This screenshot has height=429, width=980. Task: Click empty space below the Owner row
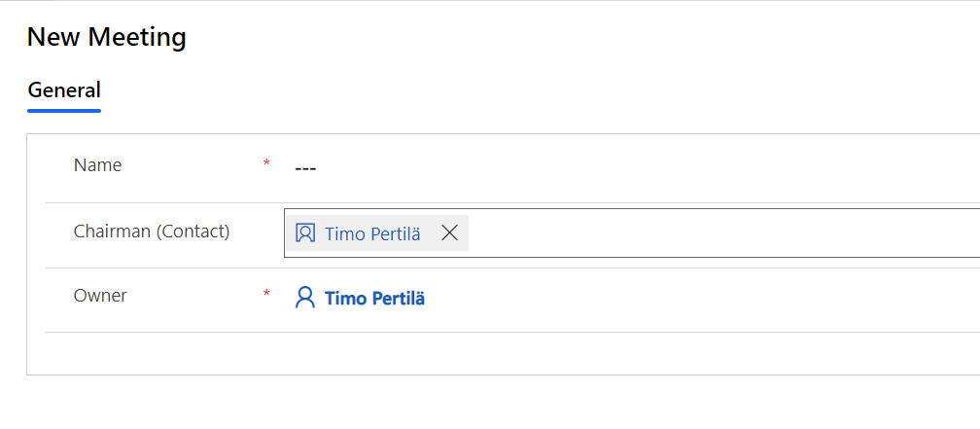tap(486, 353)
